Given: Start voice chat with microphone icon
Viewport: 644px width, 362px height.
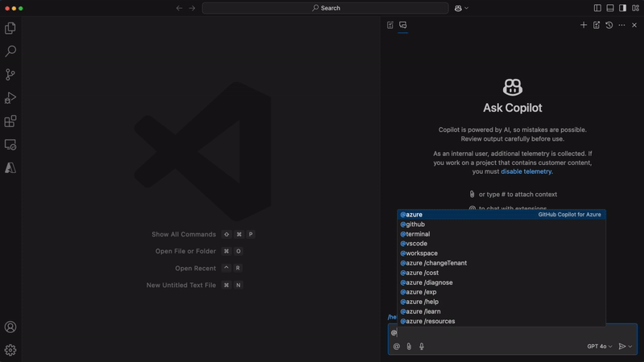Looking at the screenshot, I should pos(421,347).
